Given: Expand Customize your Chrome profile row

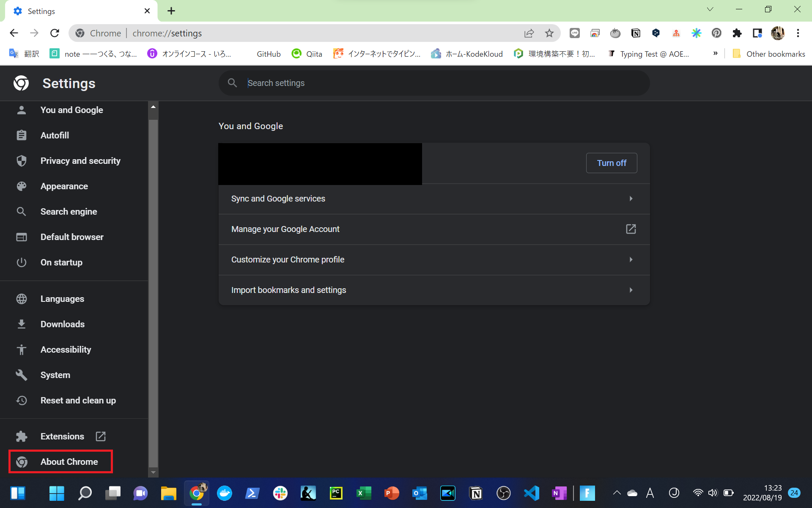Looking at the screenshot, I should (x=434, y=260).
